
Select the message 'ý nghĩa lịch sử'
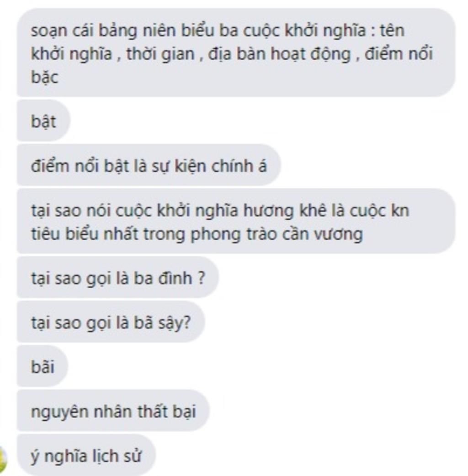[86, 455]
